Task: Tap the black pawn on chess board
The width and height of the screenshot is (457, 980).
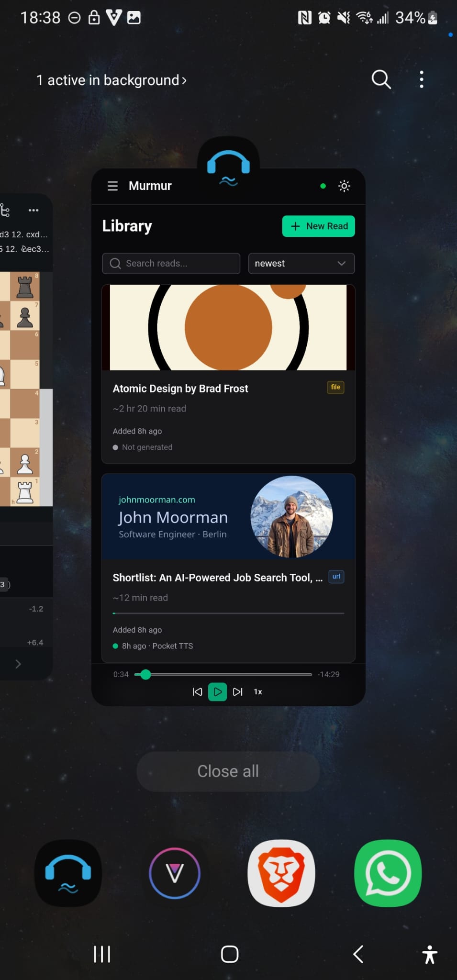Action: coord(25,317)
